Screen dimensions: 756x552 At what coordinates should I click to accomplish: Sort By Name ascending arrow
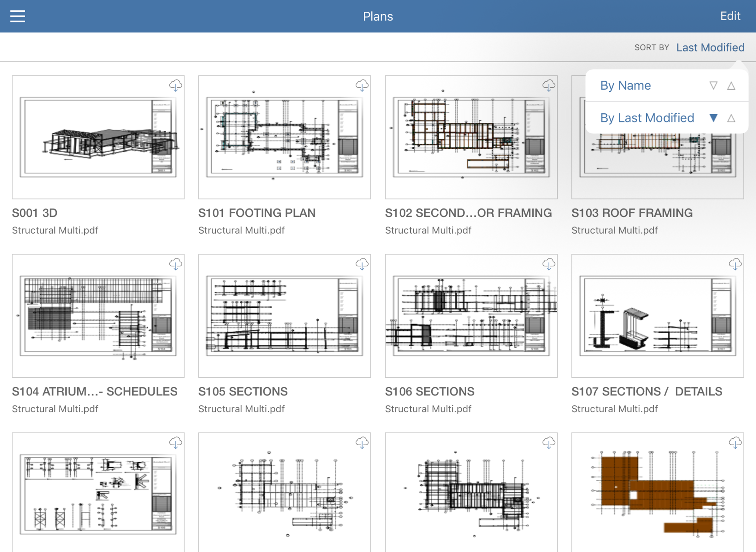(731, 85)
